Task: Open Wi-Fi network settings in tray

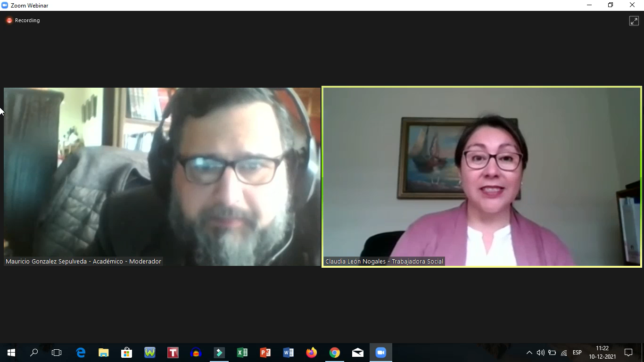Action: click(x=564, y=353)
